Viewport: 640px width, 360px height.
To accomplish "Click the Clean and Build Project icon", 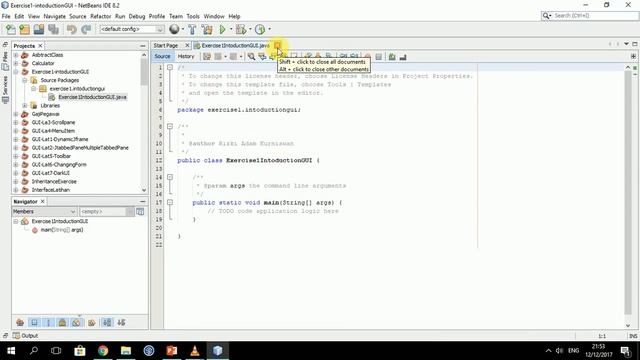I will (x=207, y=29).
